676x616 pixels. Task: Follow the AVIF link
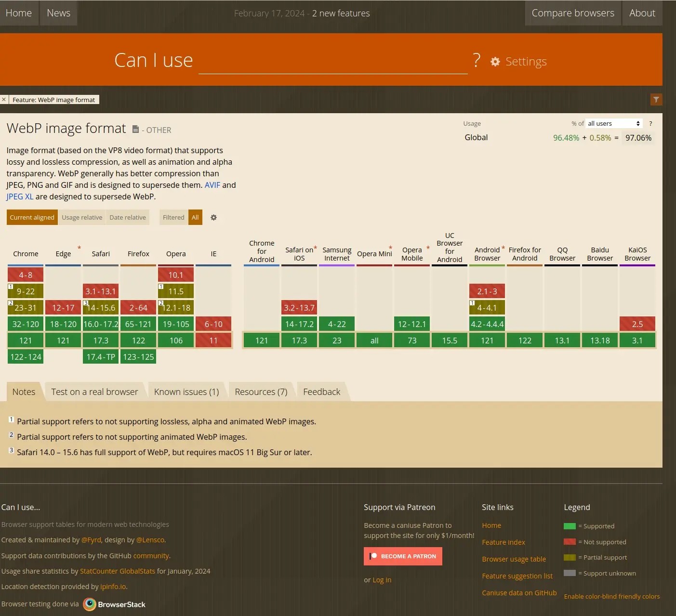(x=212, y=185)
